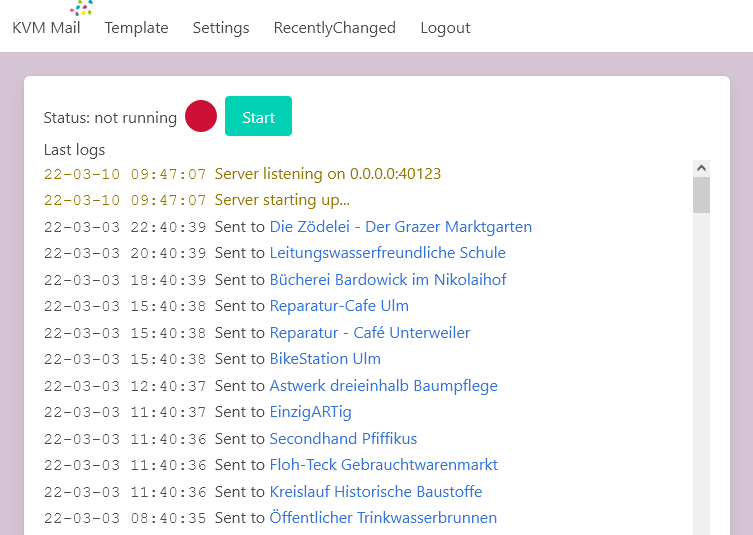
Task: Open BikeStation Ulm link
Action: [x=325, y=359]
